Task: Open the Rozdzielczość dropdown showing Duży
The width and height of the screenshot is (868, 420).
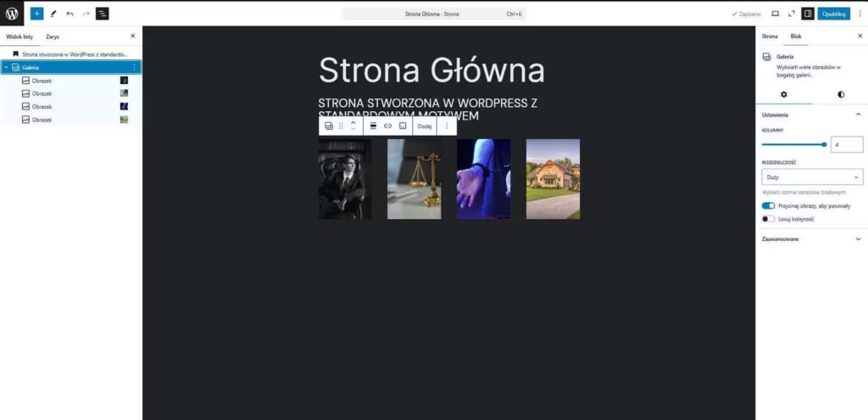Action: (812, 177)
